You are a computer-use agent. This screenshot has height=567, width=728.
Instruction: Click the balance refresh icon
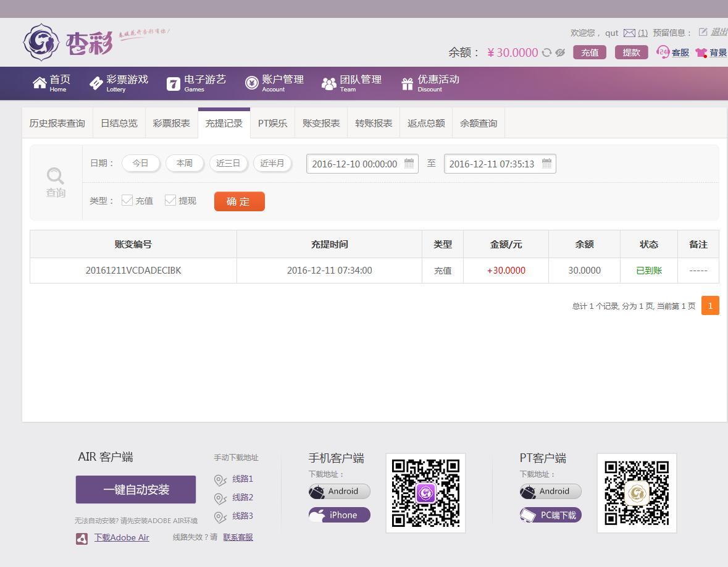pyautogui.click(x=546, y=52)
